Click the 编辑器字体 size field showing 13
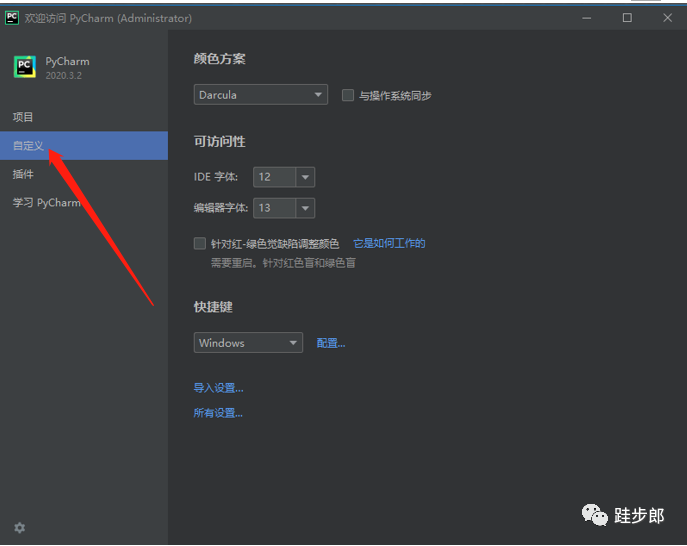The height and width of the screenshot is (546, 687). click(x=275, y=208)
